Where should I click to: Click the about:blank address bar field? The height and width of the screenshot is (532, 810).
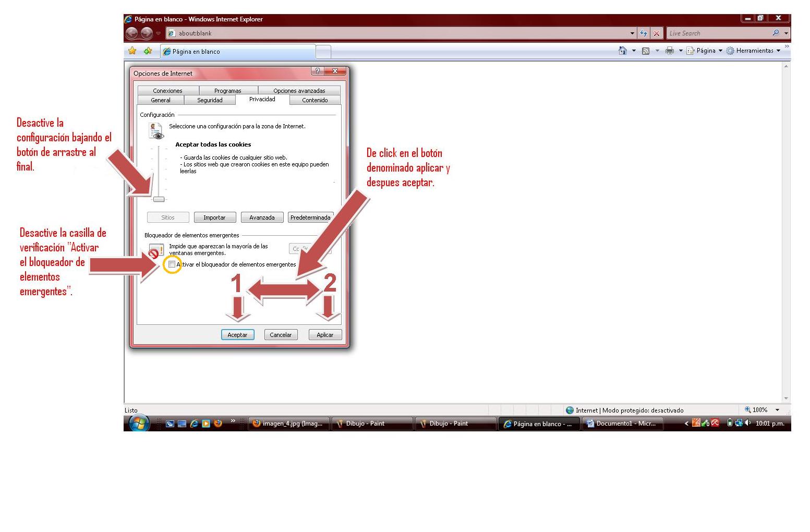coord(396,33)
